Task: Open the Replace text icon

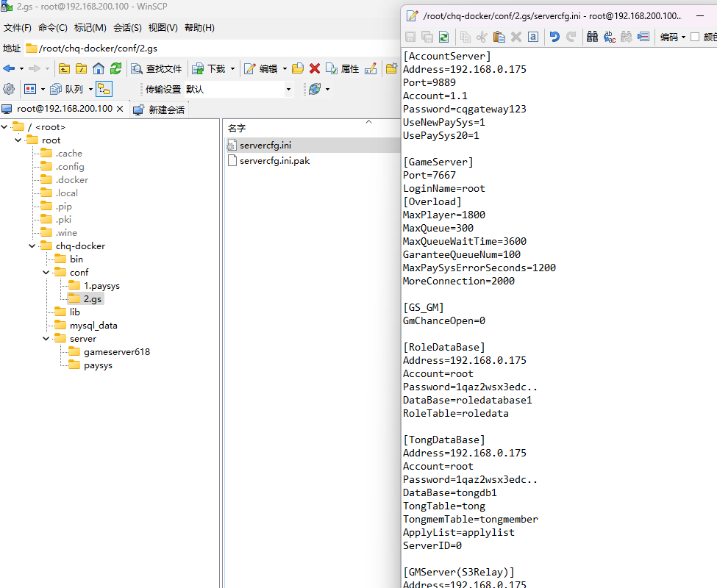Action: 610,37
